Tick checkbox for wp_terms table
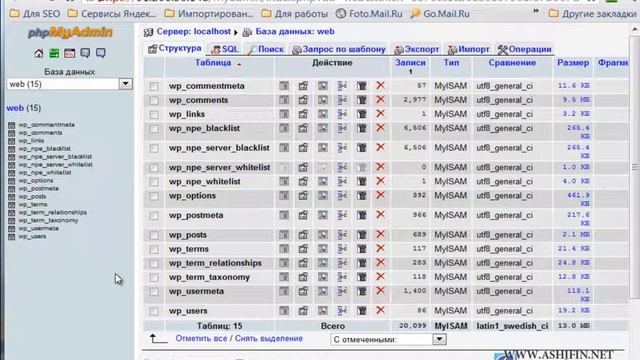This screenshot has width=640, height=360. tap(154, 249)
